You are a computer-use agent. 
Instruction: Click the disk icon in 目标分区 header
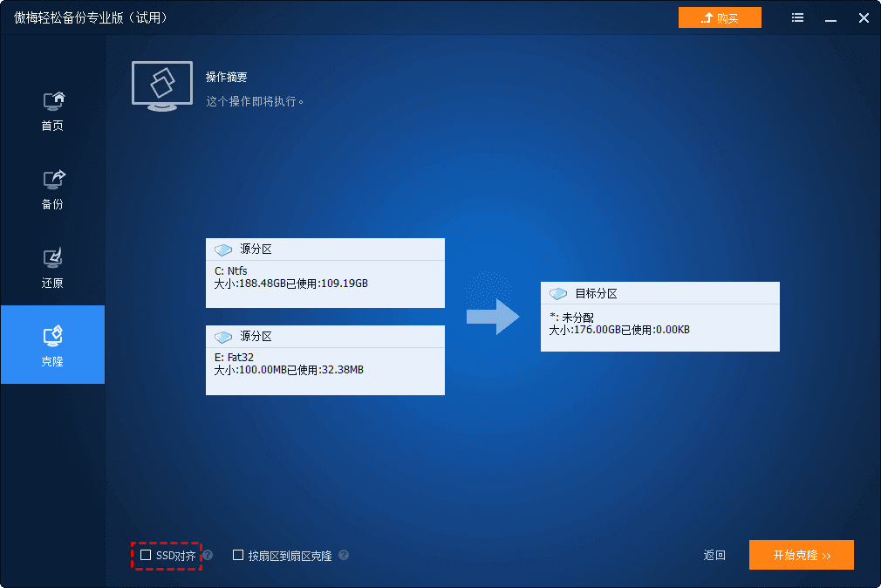(x=558, y=294)
